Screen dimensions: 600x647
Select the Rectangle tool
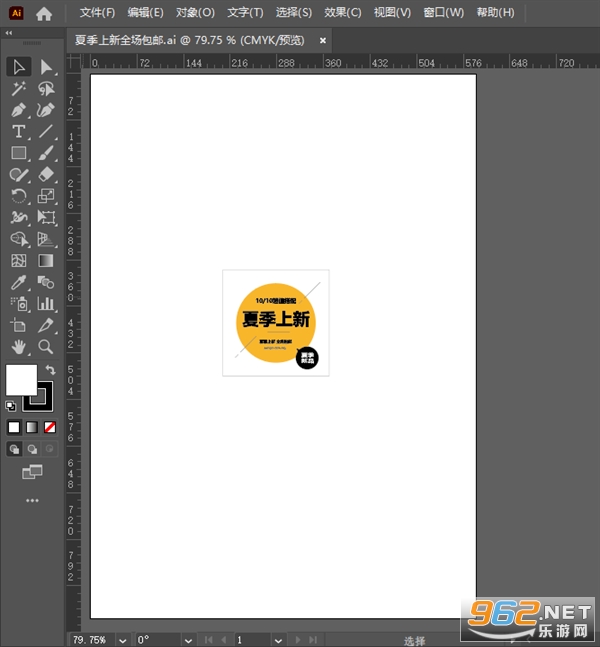(x=19, y=153)
